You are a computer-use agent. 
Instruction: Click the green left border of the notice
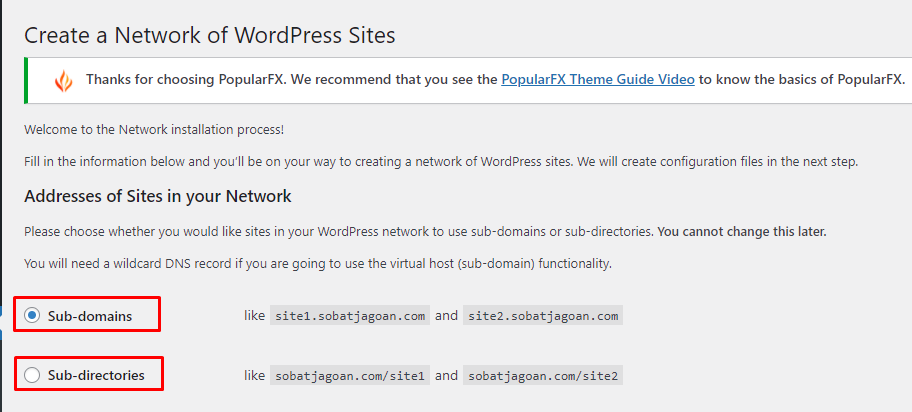tap(26, 81)
